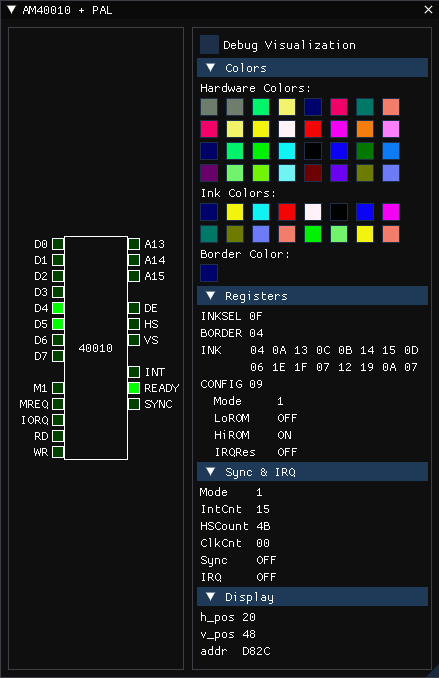
Task: Click the IORQ pin indicator
Action: pyautogui.click(x=58, y=420)
